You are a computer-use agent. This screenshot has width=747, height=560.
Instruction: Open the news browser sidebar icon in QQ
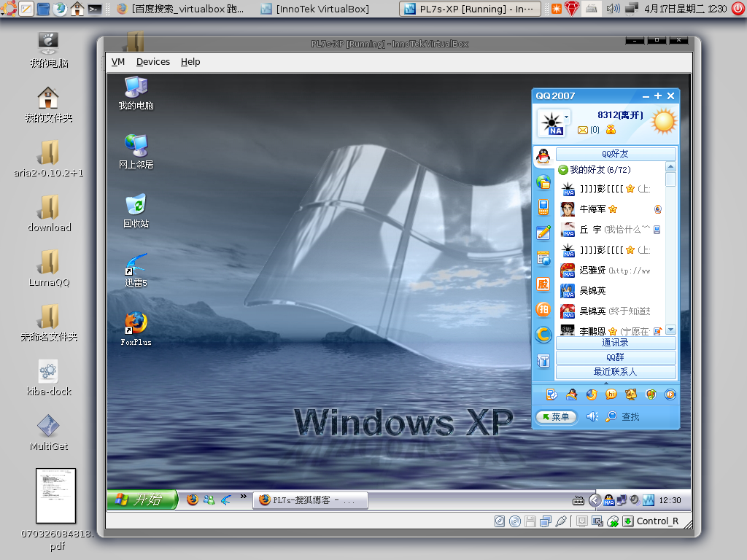(543, 258)
